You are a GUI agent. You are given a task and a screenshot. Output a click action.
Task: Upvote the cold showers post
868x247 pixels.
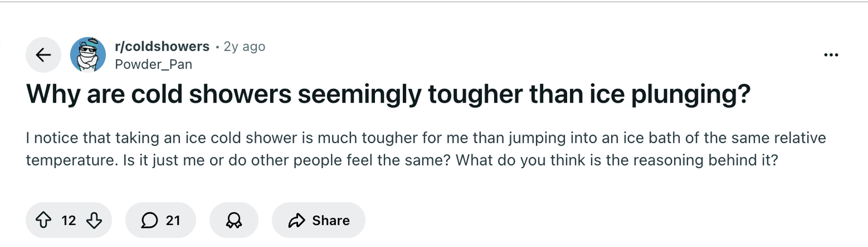click(x=45, y=220)
